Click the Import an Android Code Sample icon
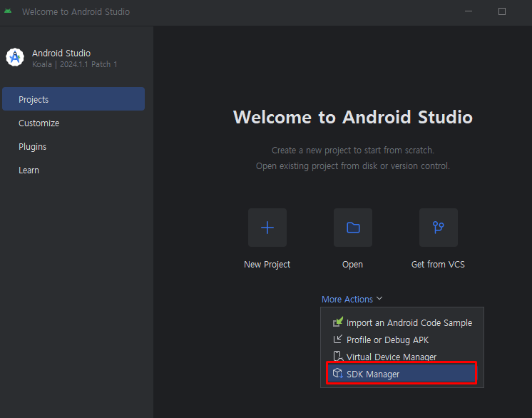 337,322
